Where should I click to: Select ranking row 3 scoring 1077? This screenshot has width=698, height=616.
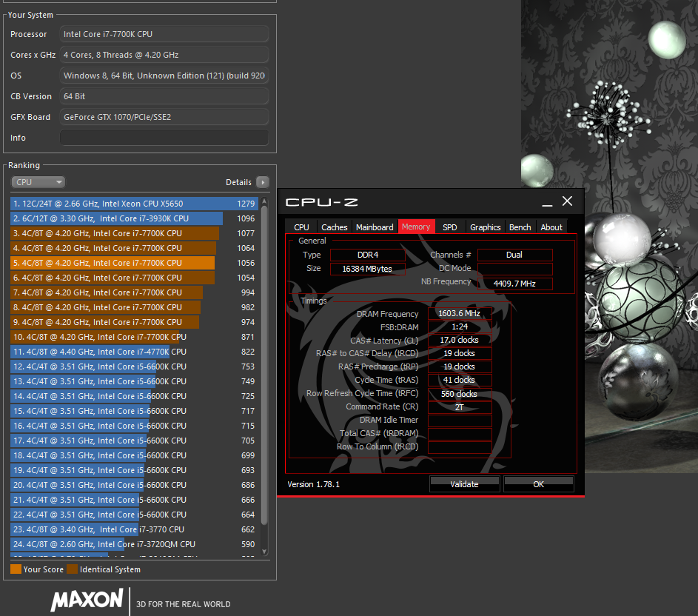point(134,233)
